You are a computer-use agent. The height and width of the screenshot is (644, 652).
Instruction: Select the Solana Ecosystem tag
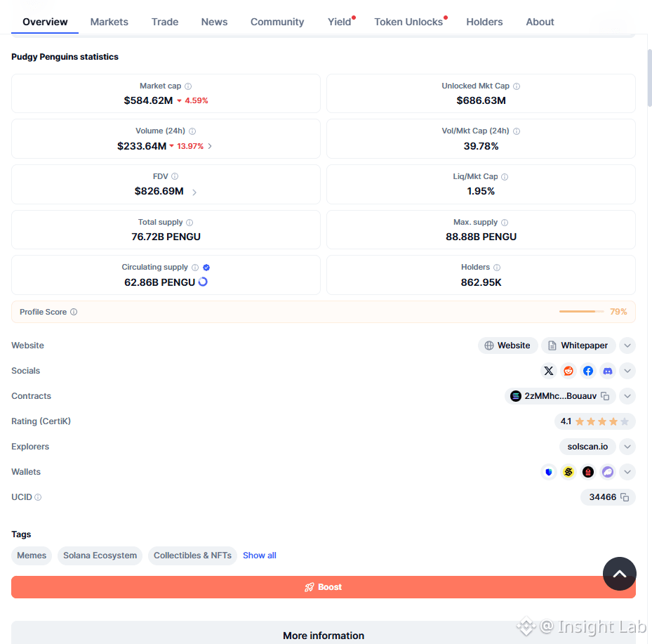100,556
